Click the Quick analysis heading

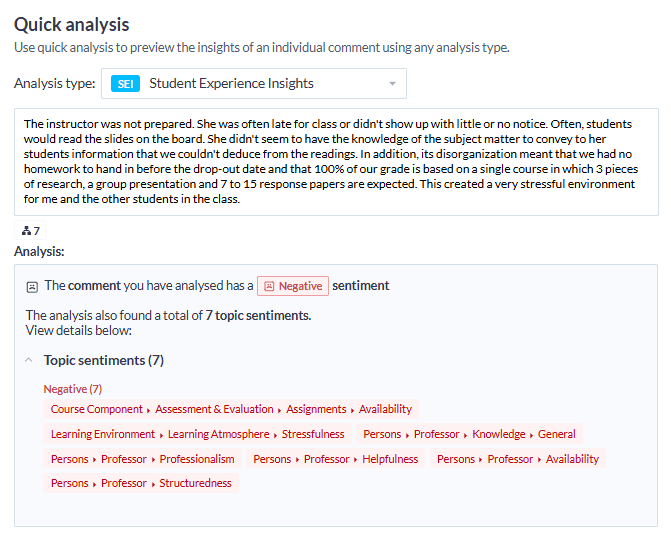pos(71,25)
